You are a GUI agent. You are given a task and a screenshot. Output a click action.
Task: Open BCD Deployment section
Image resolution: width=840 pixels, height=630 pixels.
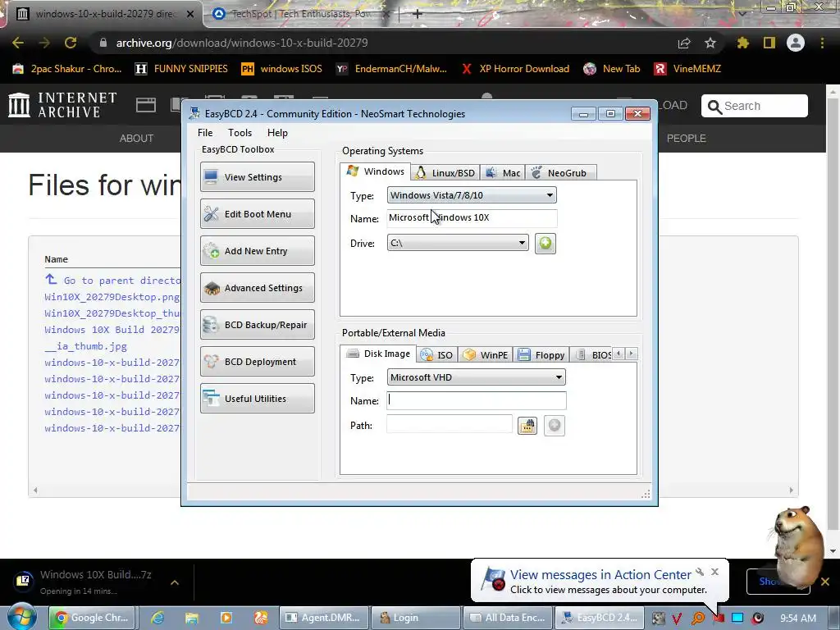pyautogui.click(x=257, y=362)
